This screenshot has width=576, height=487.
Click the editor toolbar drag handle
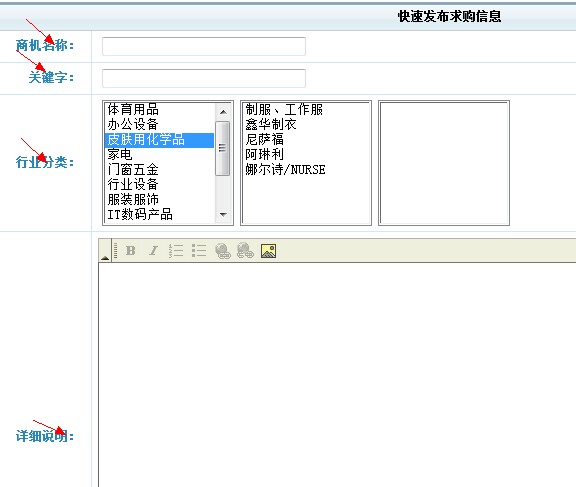(x=115, y=250)
